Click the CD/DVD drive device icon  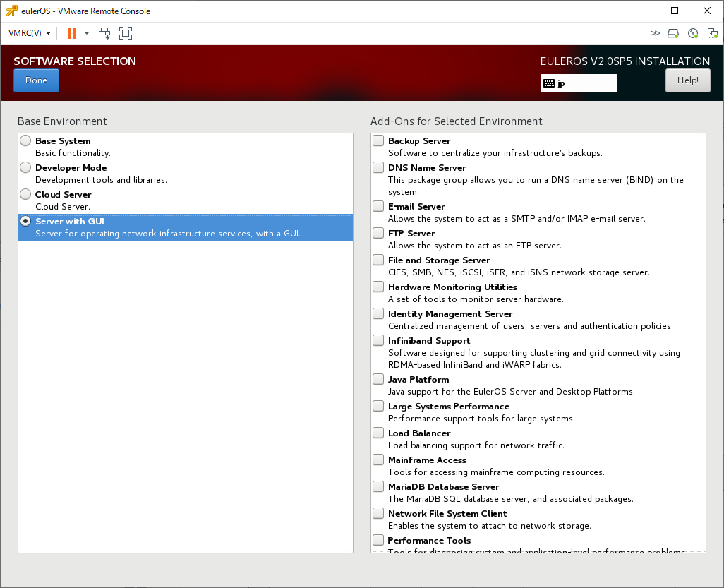pyautogui.click(x=693, y=33)
